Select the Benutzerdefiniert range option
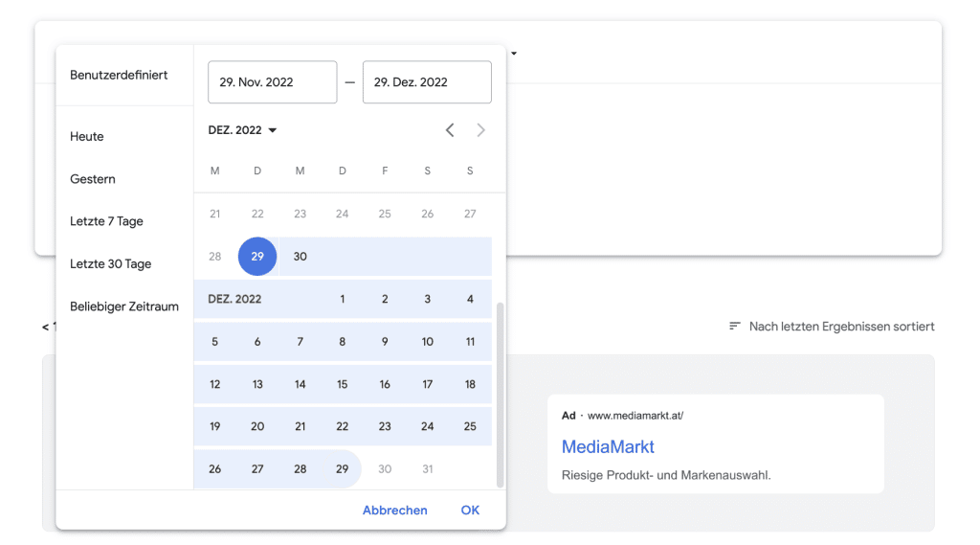 coord(119,75)
